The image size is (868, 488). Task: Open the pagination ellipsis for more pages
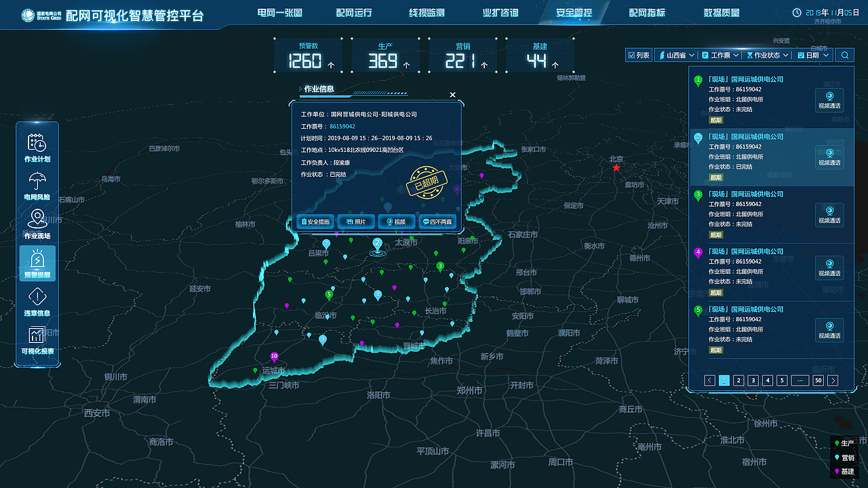coord(800,381)
